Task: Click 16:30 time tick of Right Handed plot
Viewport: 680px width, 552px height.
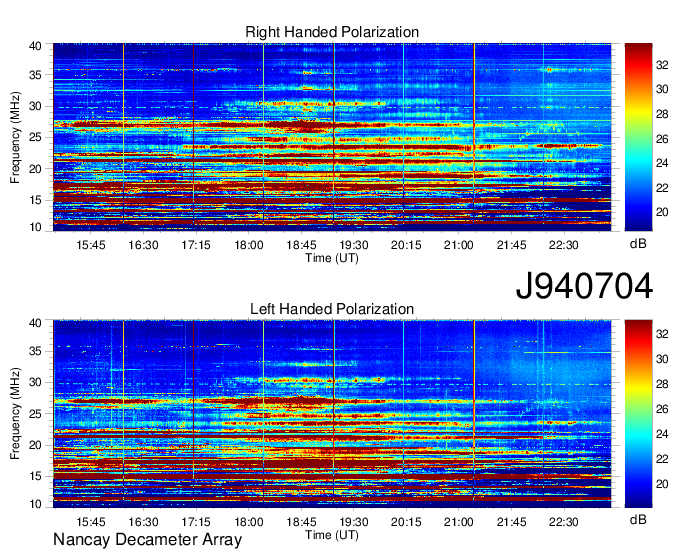Action: point(144,245)
